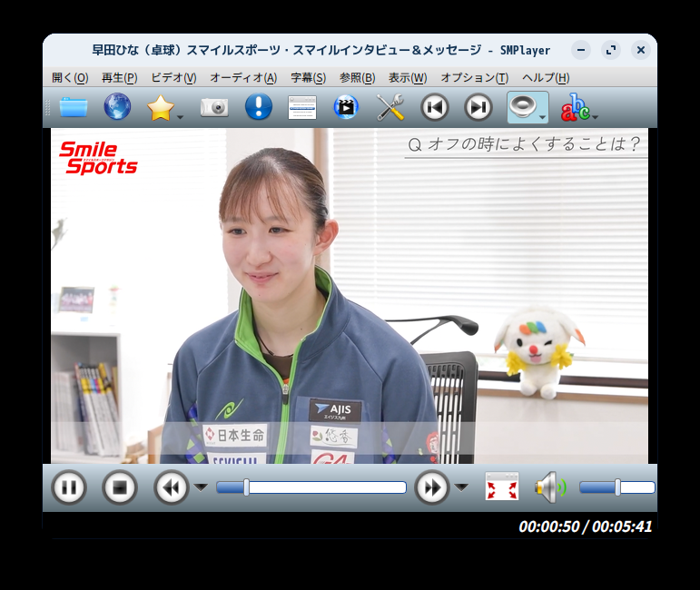Click the film clip YouTube browser icon
Screen dimensions: 700x590
pyautogui.click(x=346, y=107)
